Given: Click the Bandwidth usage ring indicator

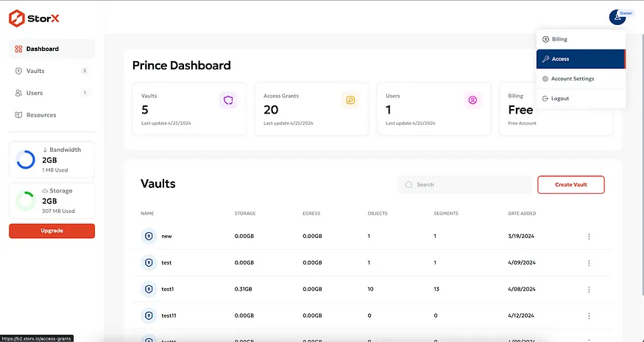Looking at the screenshot, I should [x=25, y=159].
